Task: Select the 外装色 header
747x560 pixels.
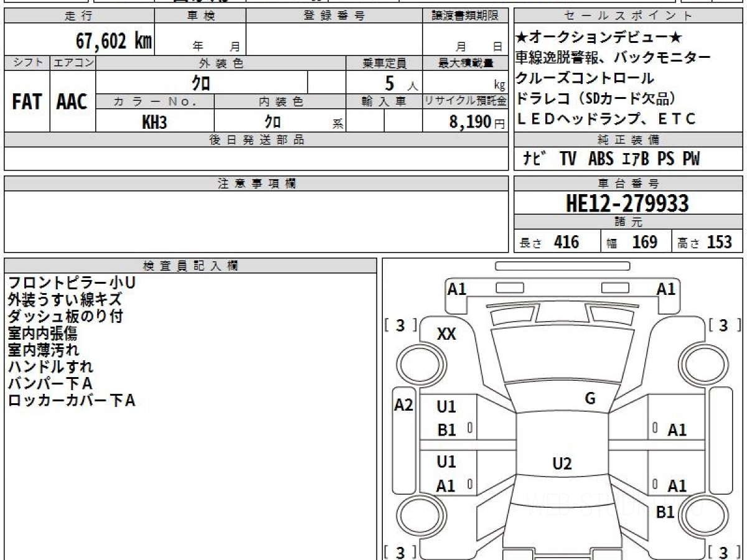Action: coord(221,63)
